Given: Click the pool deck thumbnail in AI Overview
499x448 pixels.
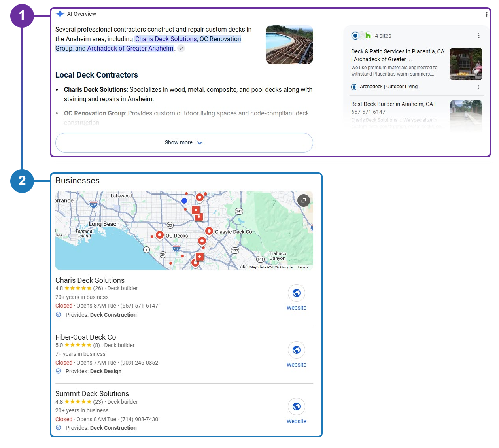Looking at the screenshot, I should [289, 45].
